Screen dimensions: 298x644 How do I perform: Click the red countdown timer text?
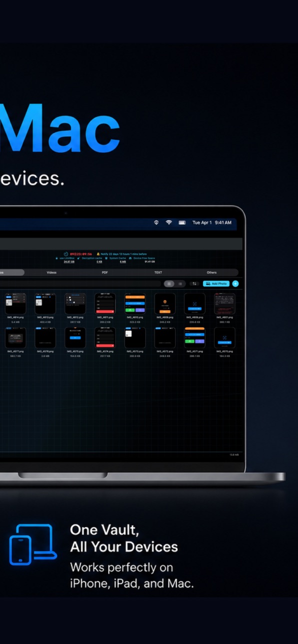click(80, 254)
